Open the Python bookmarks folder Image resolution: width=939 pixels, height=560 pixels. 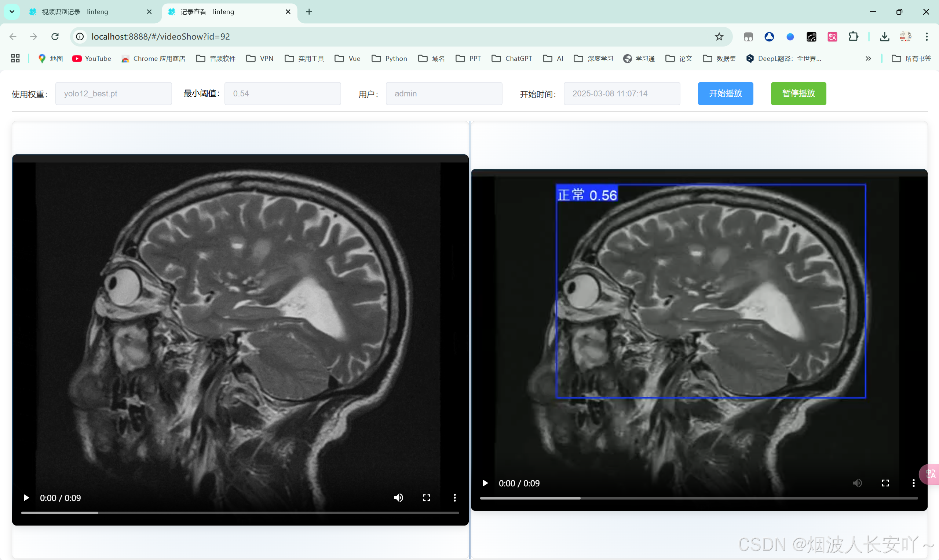tap(389, 59)
